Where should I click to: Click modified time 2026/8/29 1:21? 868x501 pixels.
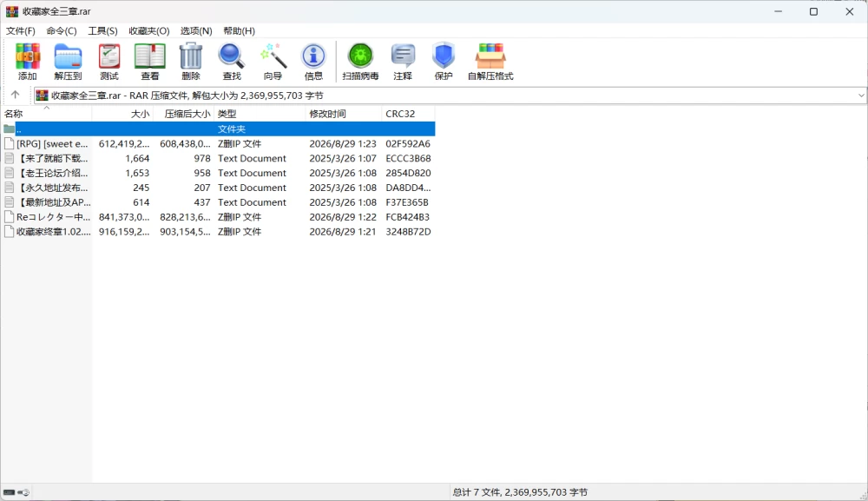click(343, 232)
